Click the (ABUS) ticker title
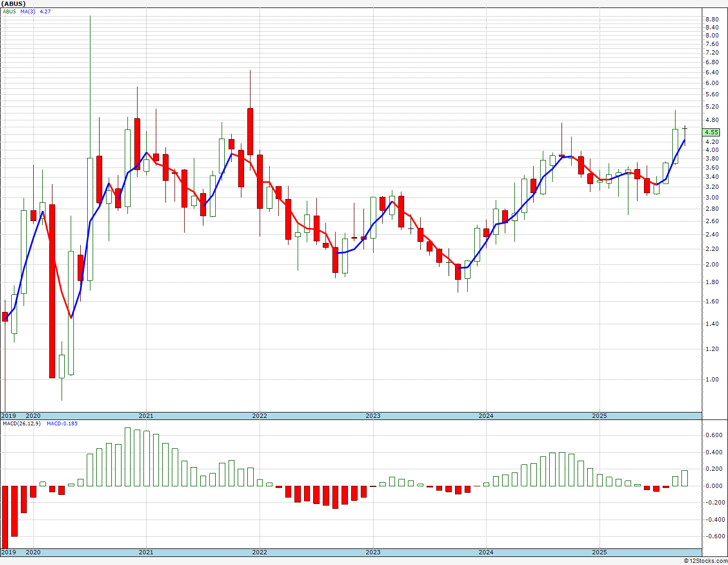This screenshot has width=728, height=565. tap(13, 4)
